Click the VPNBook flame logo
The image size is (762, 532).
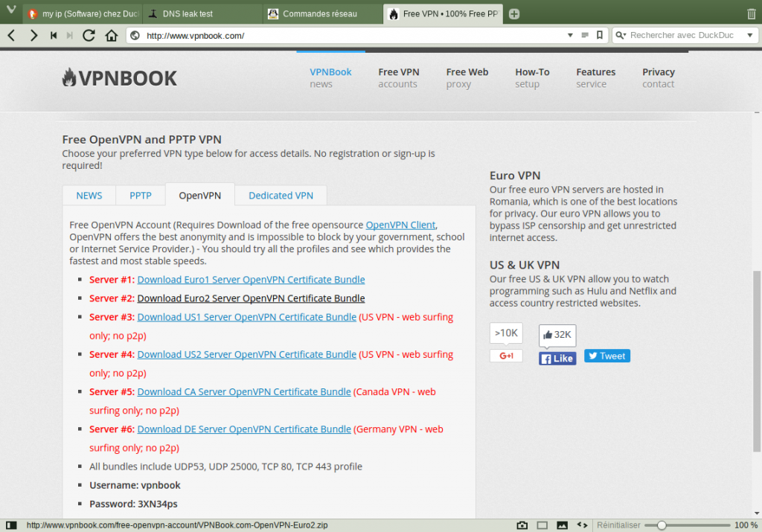[120, 77]
